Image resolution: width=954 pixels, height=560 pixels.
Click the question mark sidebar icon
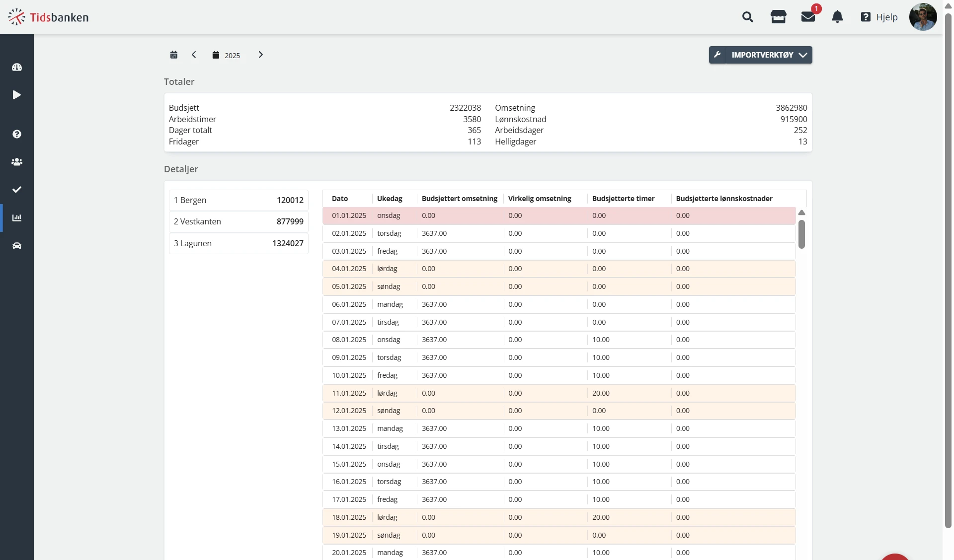click(17, 134)
